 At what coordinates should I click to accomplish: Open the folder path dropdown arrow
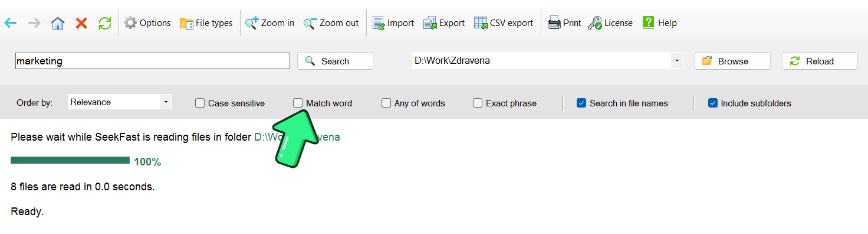(x=677, y=61)
